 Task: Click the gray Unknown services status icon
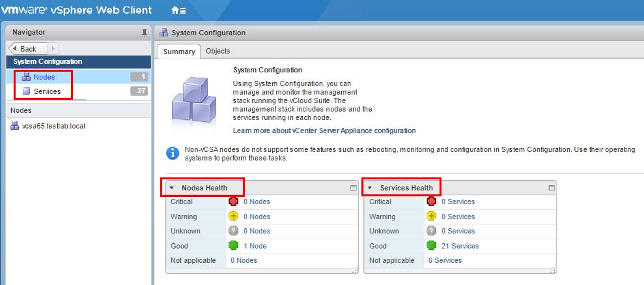431,231
